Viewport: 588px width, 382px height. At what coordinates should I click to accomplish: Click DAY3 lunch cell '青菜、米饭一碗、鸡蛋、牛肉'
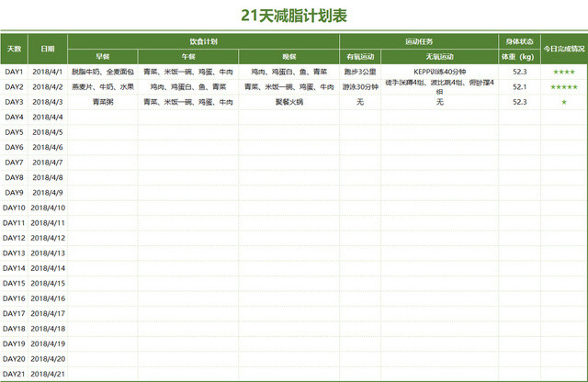(188, 102)
